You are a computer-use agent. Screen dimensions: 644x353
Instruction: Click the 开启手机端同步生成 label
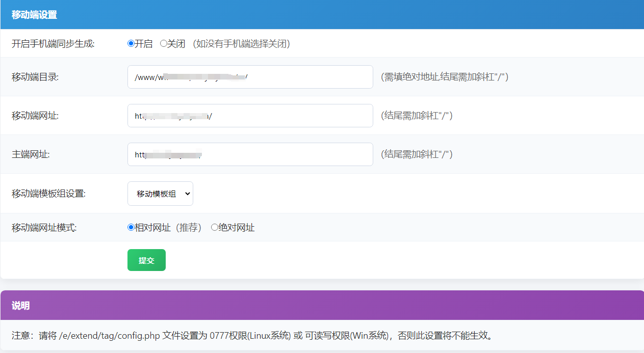point(55,44)
